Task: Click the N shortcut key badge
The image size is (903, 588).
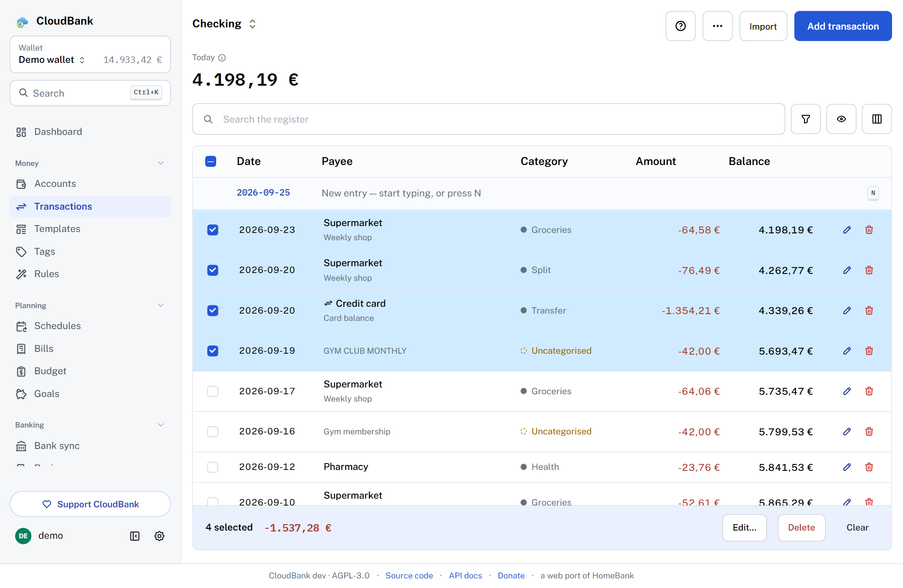Action: (x=873, y=193)
